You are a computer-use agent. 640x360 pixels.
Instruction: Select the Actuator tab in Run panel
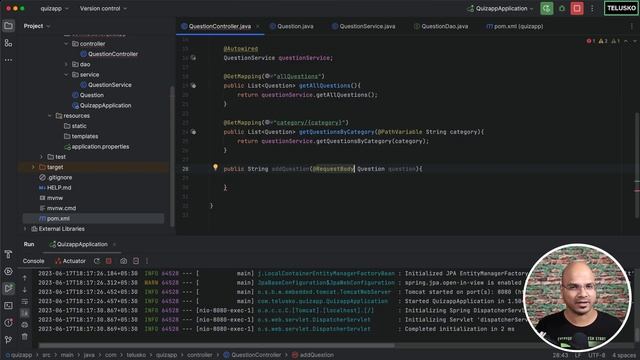(70, 261)
